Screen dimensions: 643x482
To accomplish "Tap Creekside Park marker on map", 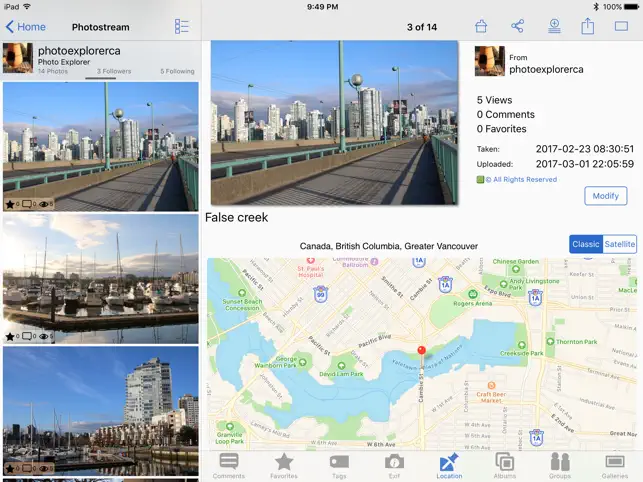I will pyautogui.click(x=522, y=345).
